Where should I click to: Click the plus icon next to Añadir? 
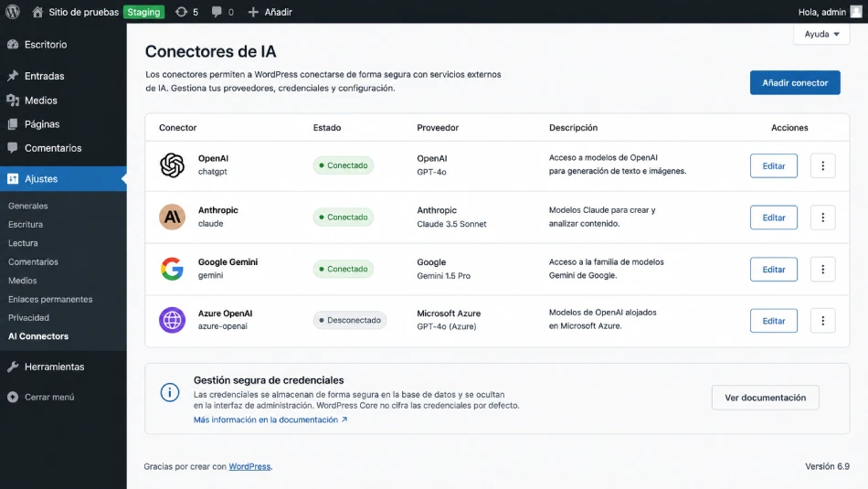coord(253,12)
